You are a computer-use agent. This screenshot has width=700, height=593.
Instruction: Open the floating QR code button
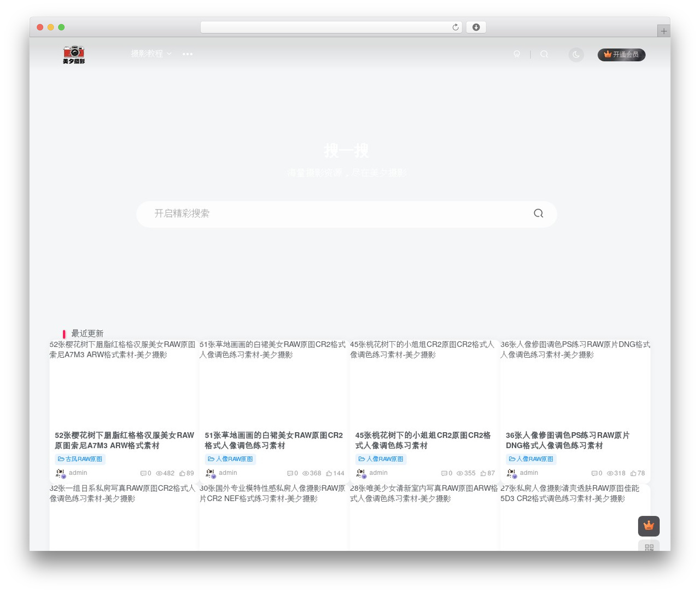tap(649, 547)
